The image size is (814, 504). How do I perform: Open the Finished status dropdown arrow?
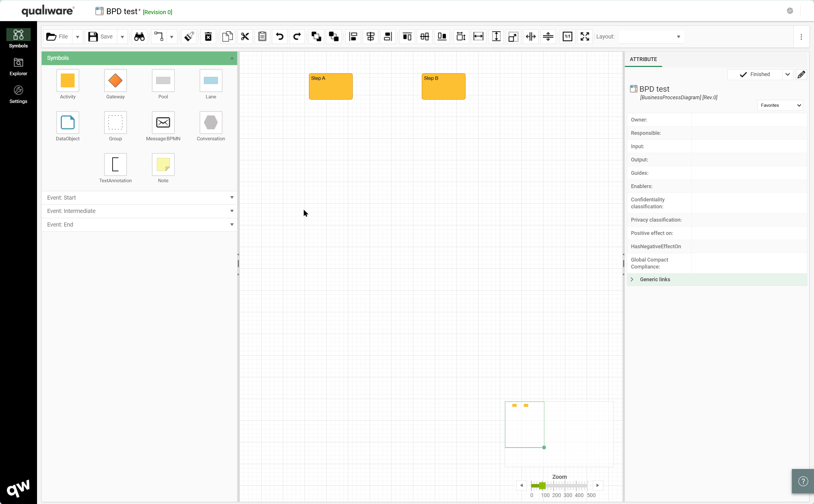(x=788, y=74)
